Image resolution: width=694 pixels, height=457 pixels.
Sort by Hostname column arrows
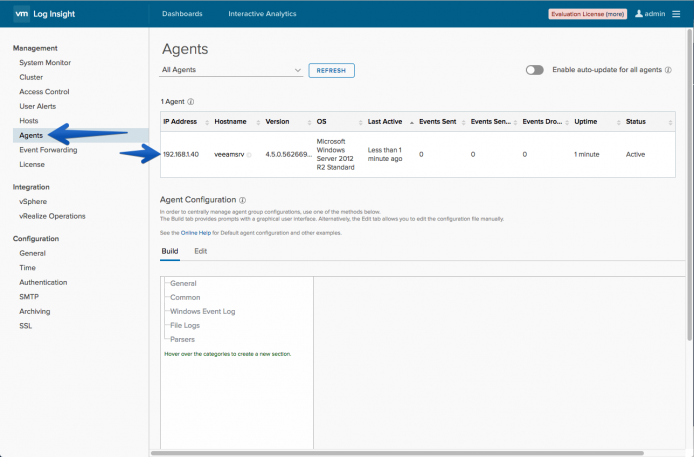[x=258, y=122]
